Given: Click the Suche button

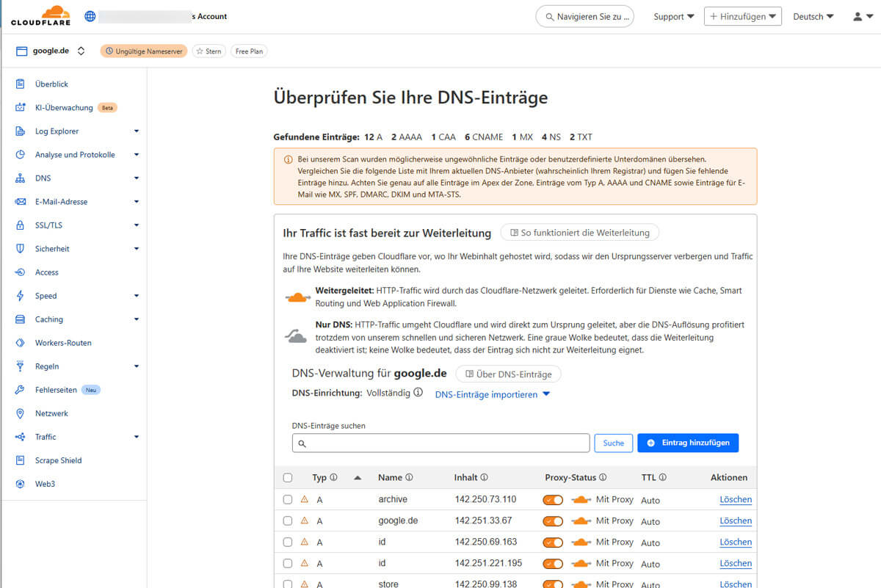Looking at the screenshot, I should click(x=613, y=443).
